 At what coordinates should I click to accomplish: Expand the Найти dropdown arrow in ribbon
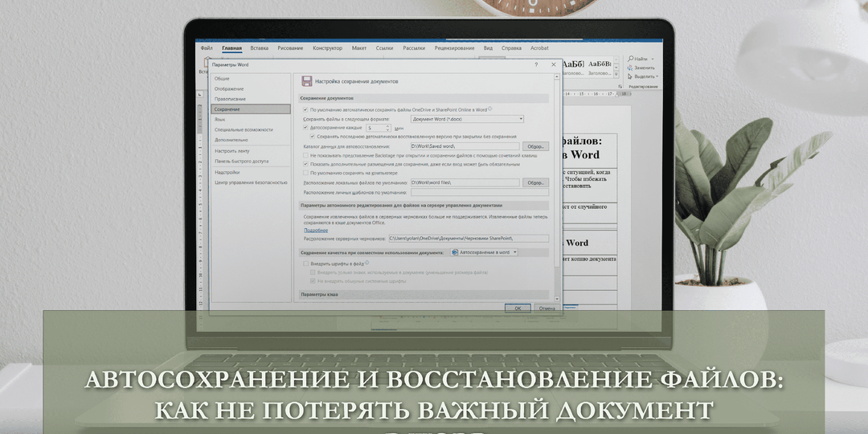click(x=652, y=59)
